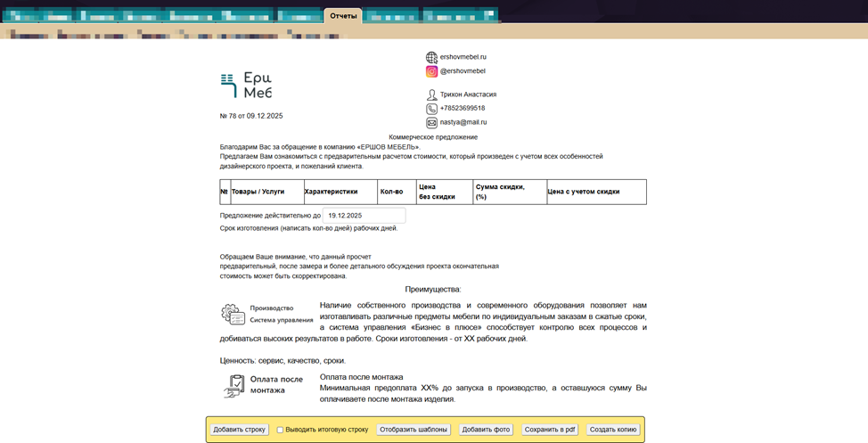Click the Цена с учетом скидки header
Viewport: 868px width, 443px height.
(x=584, y=192)
